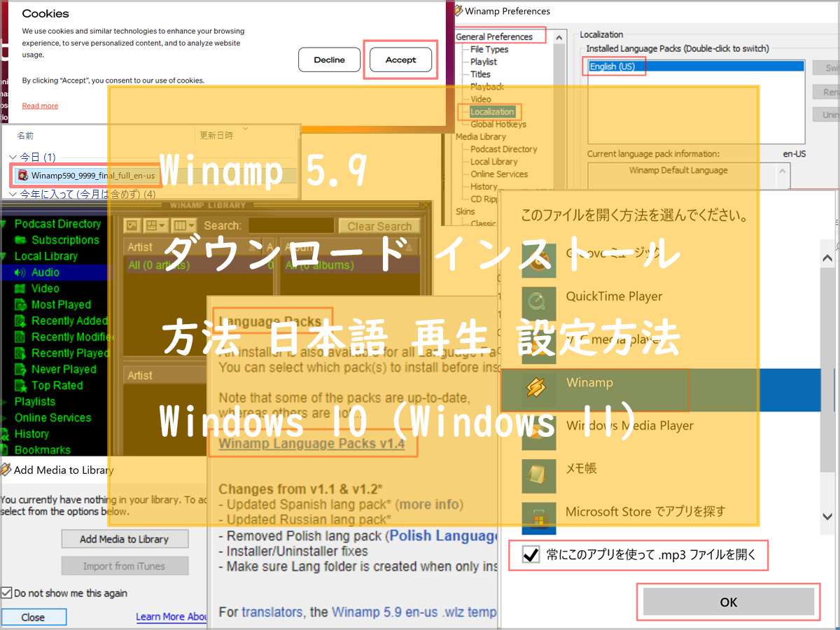
Task: Select the QuickTime Player icon
Action: coord(539,304)
